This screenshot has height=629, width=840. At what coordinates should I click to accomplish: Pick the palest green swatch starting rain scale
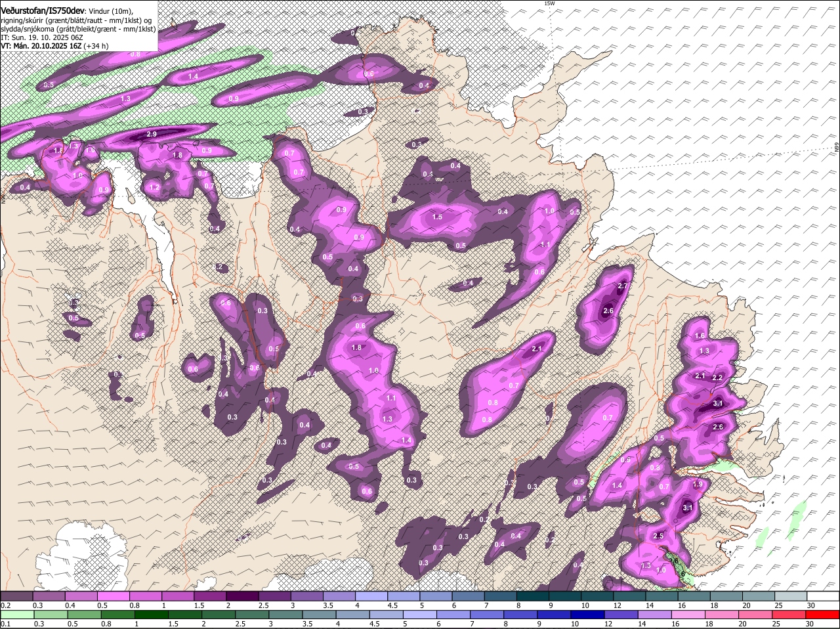[16, 615]
